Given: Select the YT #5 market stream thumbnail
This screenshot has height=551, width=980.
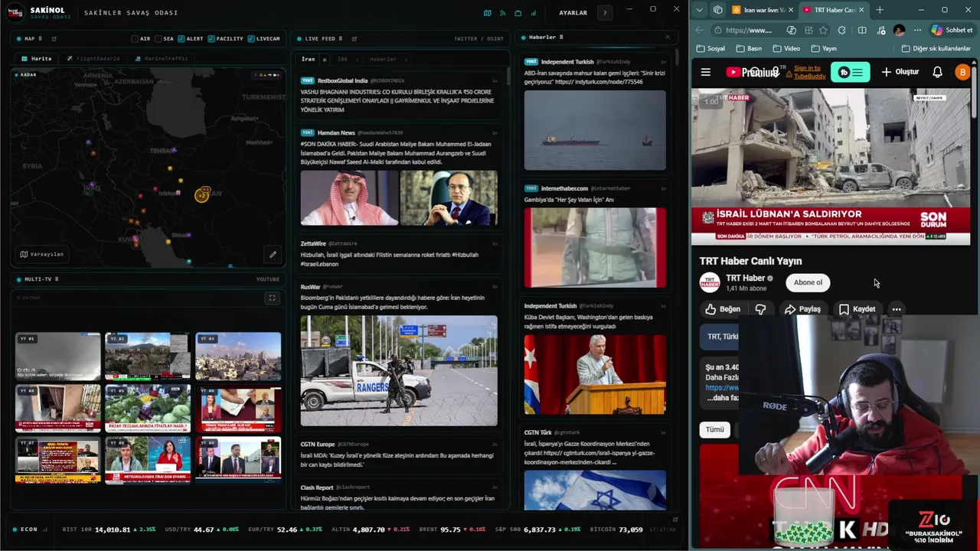Looking at the screenshot, I should pos(148,408).
